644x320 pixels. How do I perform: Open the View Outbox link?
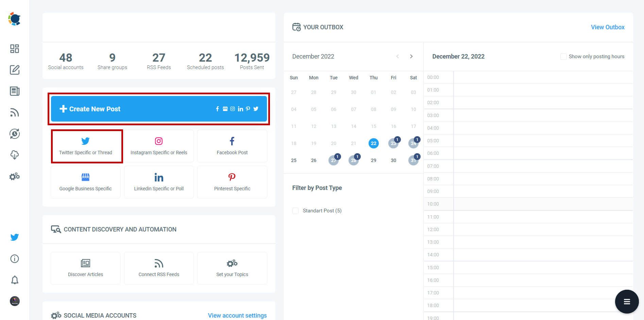pyautogui.click(x=608, y=27)
